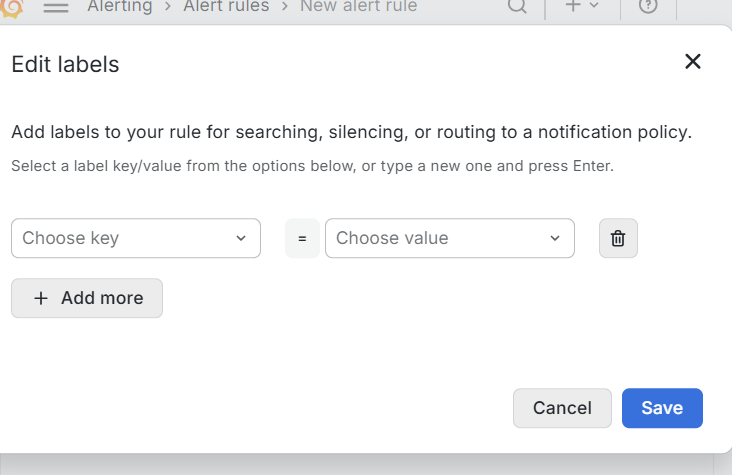This screenshot has height=475, width=732.
Task: Click the Grafana logo
Action: point(12,7)
